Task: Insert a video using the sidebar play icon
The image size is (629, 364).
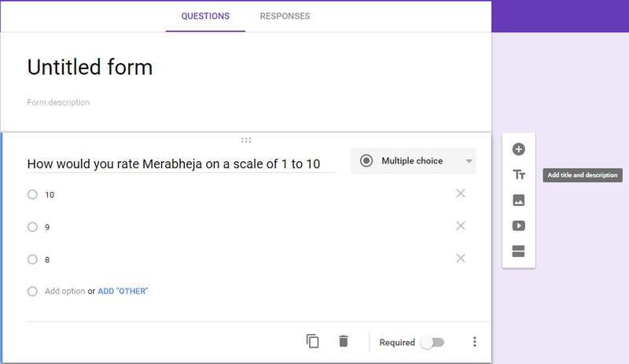Action: click(x=518, y=226)
